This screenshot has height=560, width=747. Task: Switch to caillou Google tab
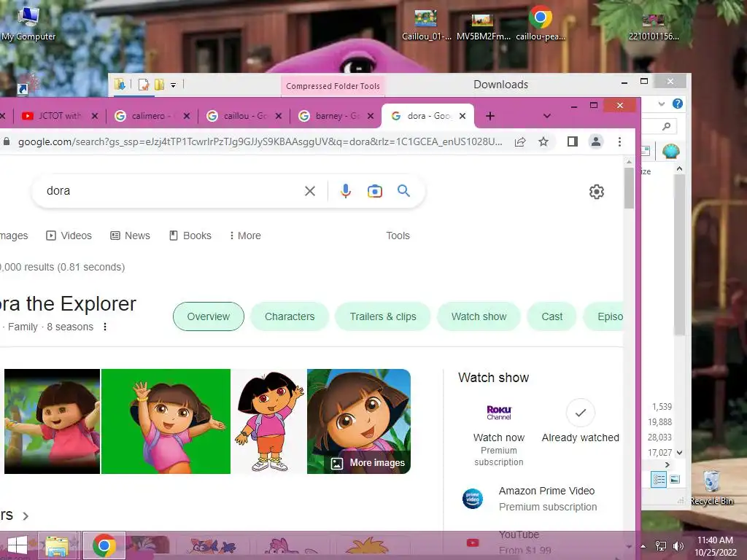click(x=244, y=116)
